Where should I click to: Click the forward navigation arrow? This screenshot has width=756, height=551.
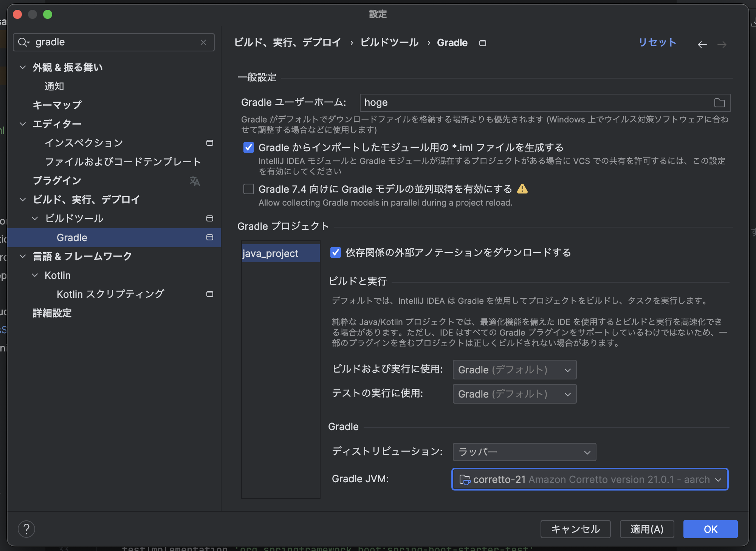(722, 44)
